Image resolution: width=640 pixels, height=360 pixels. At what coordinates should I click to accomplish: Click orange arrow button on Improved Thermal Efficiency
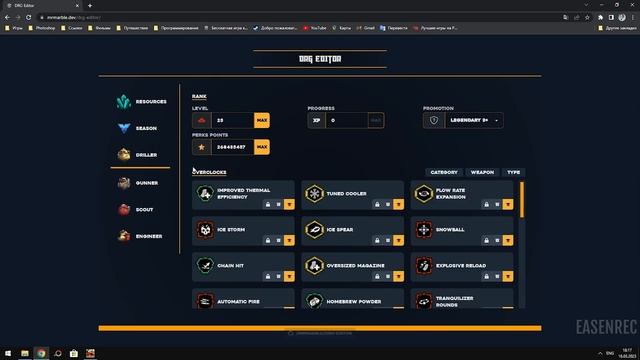289,204
